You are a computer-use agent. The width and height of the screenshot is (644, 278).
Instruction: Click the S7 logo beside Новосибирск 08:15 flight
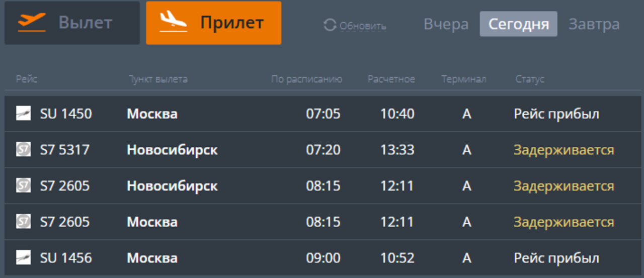click(23, 186)
